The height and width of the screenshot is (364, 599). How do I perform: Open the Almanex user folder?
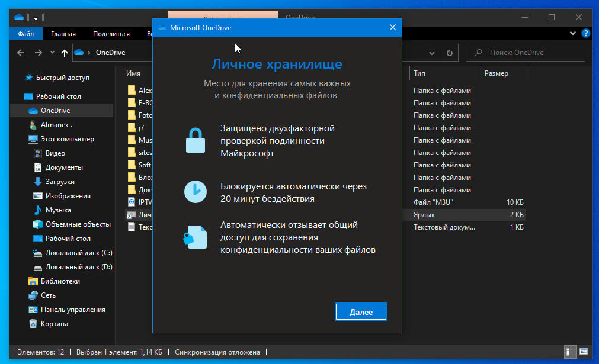[x=56, y=125]
